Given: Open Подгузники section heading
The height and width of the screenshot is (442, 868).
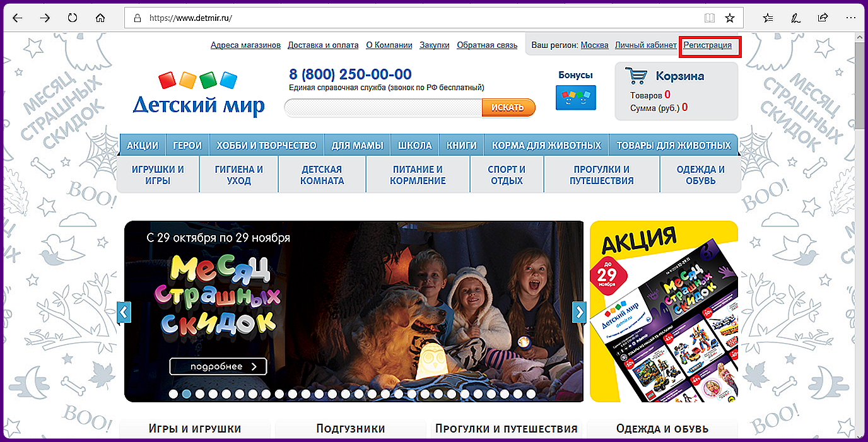Looking at the screenshot, I should (x=351, y=429).
